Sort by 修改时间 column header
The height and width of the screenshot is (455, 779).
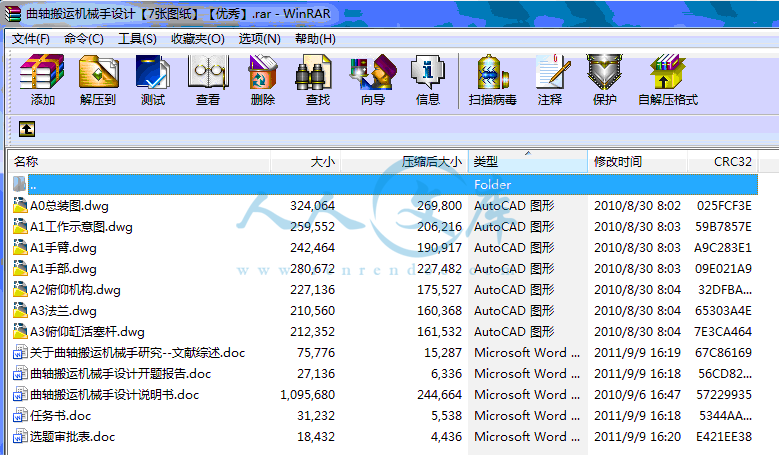tap(637, 161)
